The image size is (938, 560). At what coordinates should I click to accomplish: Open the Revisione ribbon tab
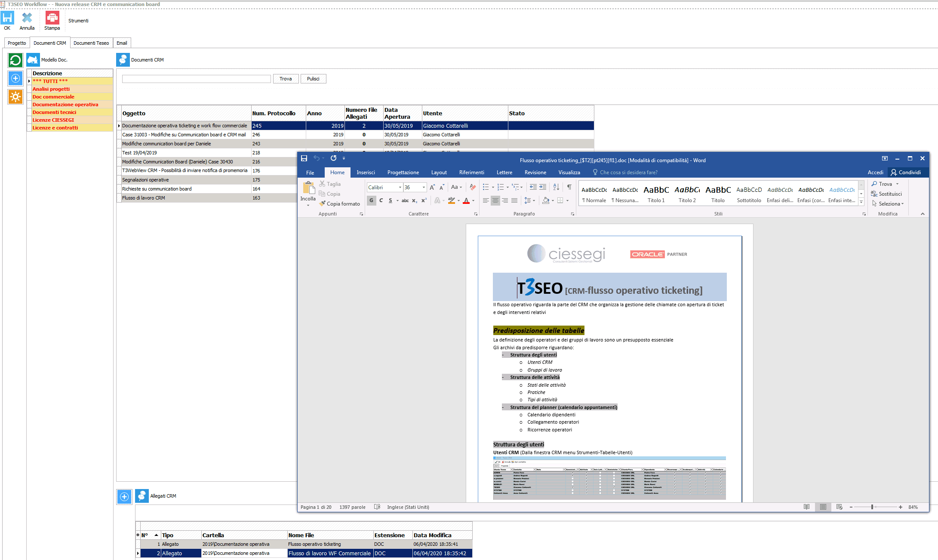(x=535, y=172)
